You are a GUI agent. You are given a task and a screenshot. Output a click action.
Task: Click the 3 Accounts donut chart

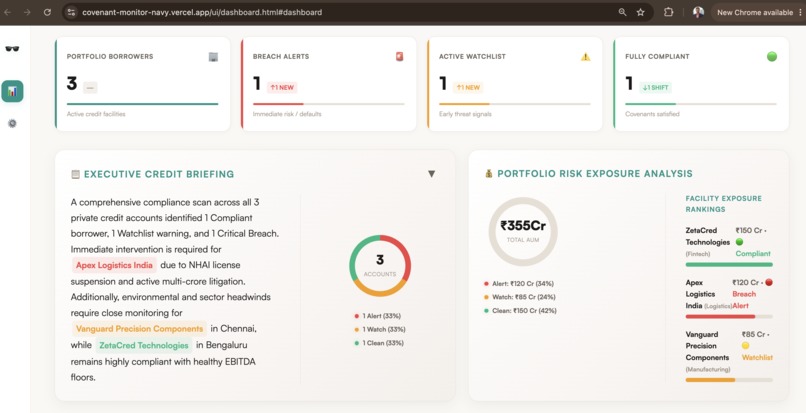click(x=380, y=265)
